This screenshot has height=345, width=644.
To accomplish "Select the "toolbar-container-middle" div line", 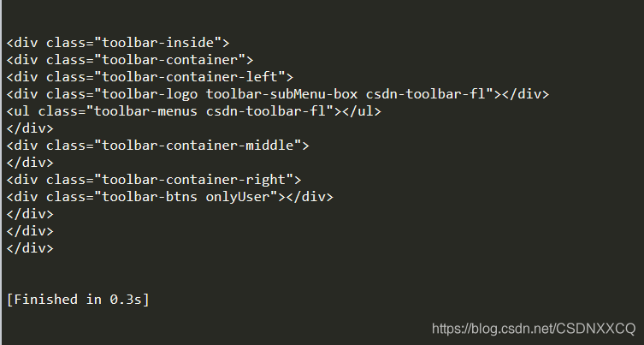I will (157, 146).
